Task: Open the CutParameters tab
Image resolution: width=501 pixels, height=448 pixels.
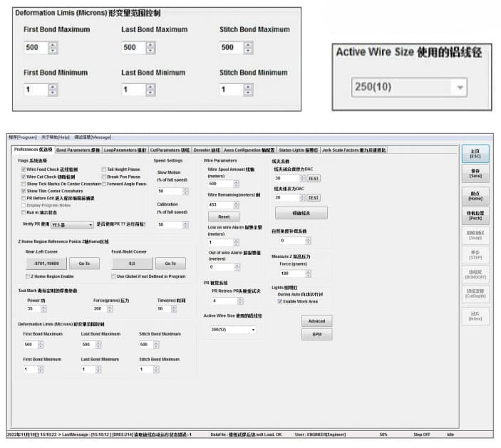Action: 170,150
